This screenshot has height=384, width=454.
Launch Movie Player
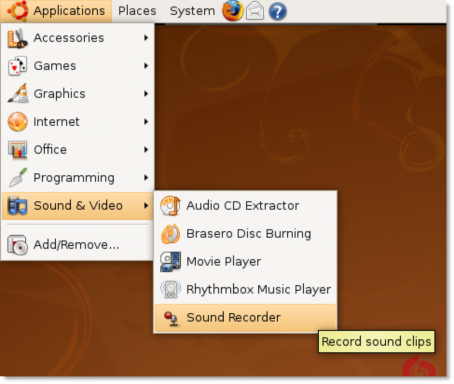245,262
